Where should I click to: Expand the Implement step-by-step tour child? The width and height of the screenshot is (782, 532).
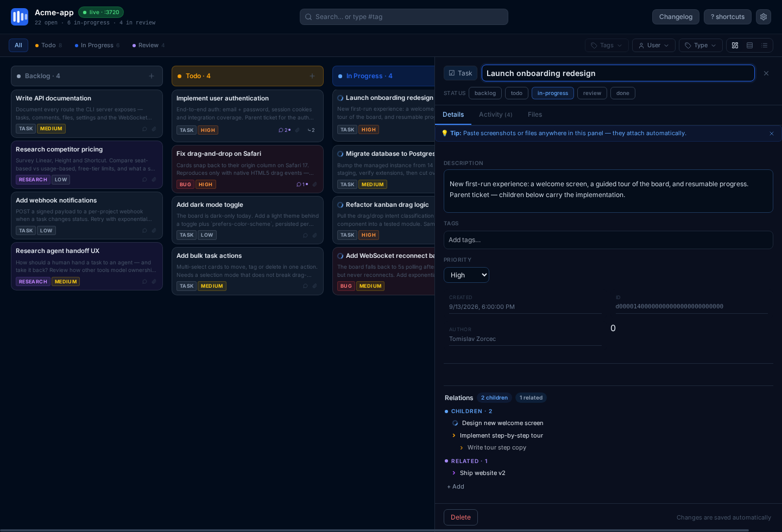click(x=454, y=436)
